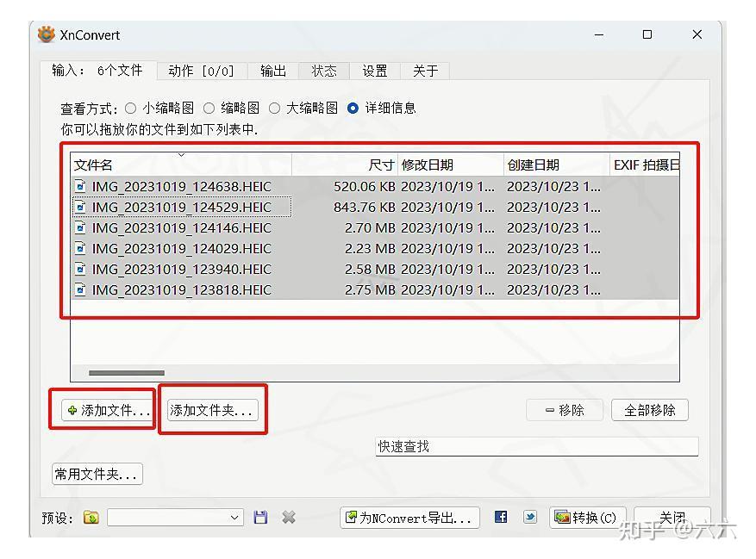This screenshot has height=559, width=756.
Task: Click file icon of IMG_20231019_124638.HEIC
Action: point(80,186)
